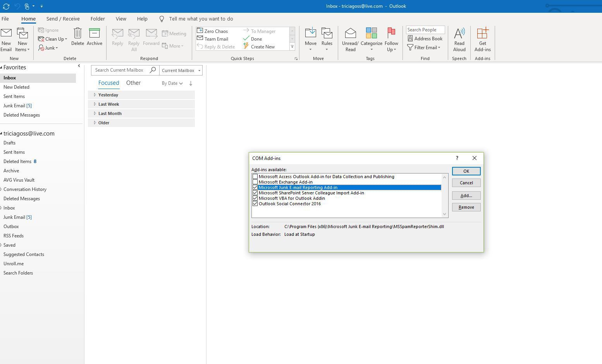Click the Team Email quick step

(212, 39)
